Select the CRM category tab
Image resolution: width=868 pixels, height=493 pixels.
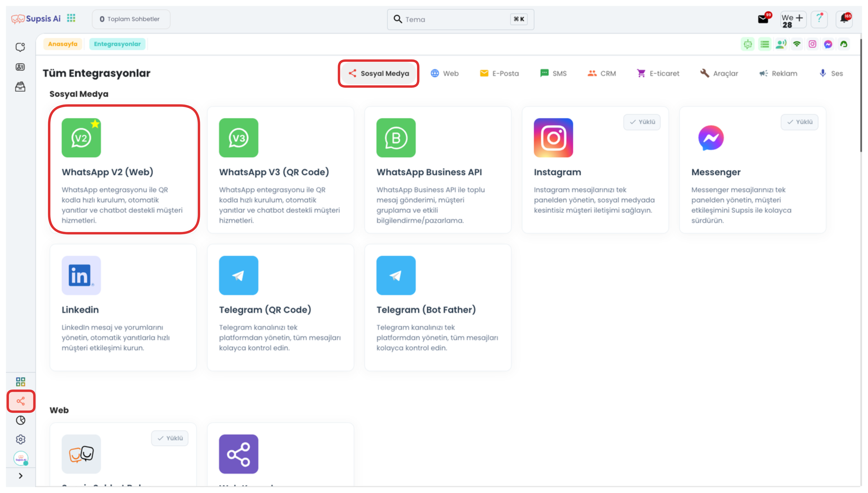pos(601,73)
